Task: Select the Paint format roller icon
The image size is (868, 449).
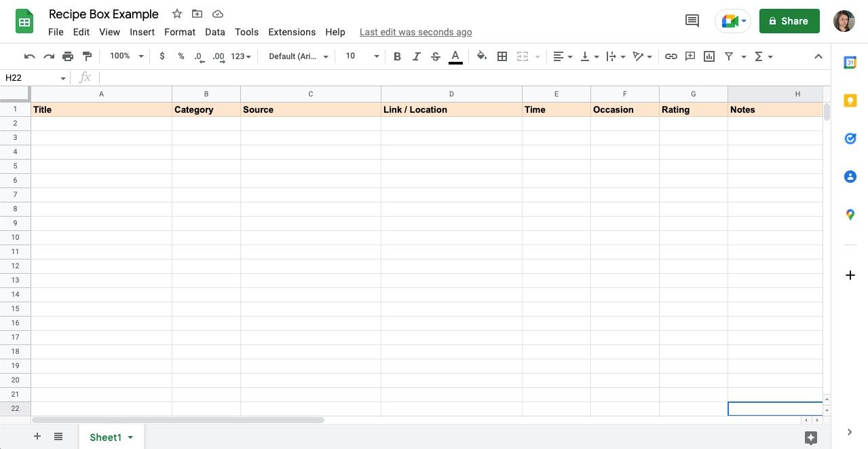Action: click(87, 56)
